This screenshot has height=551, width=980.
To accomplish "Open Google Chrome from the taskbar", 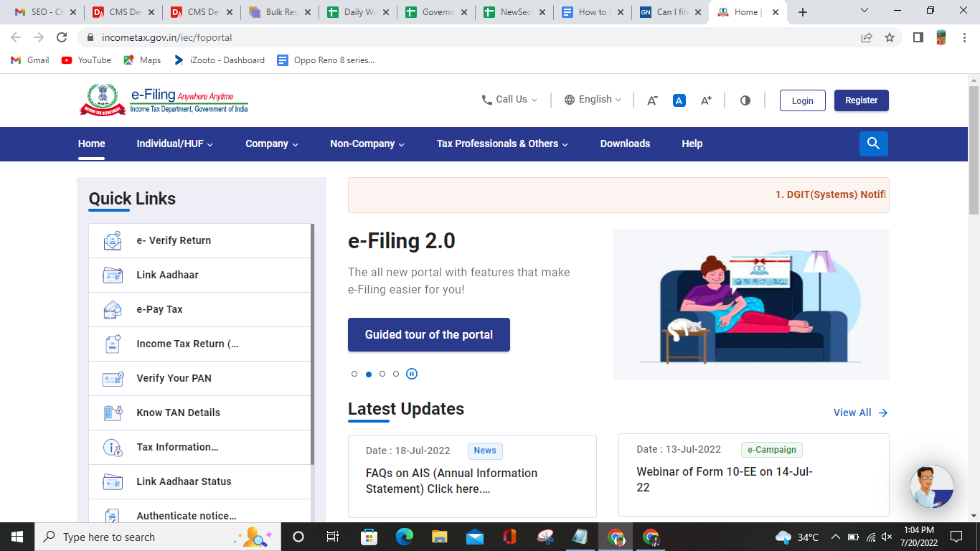I will (615, 537).
